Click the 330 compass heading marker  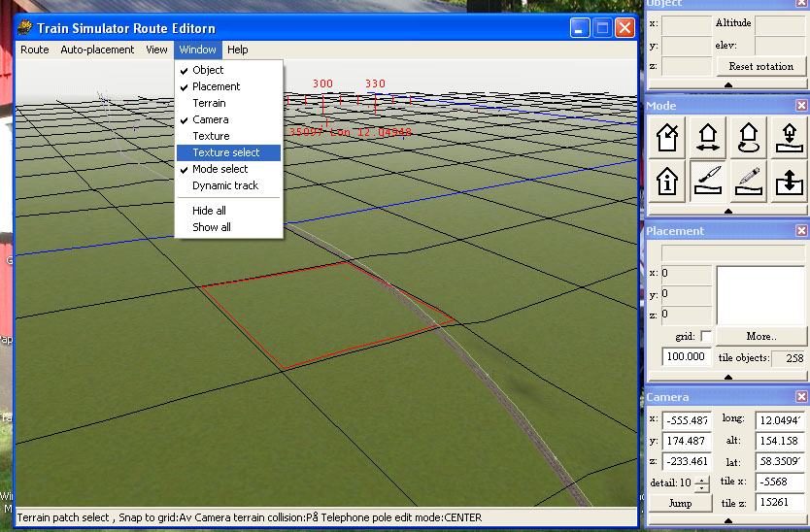tap(375, 83)
